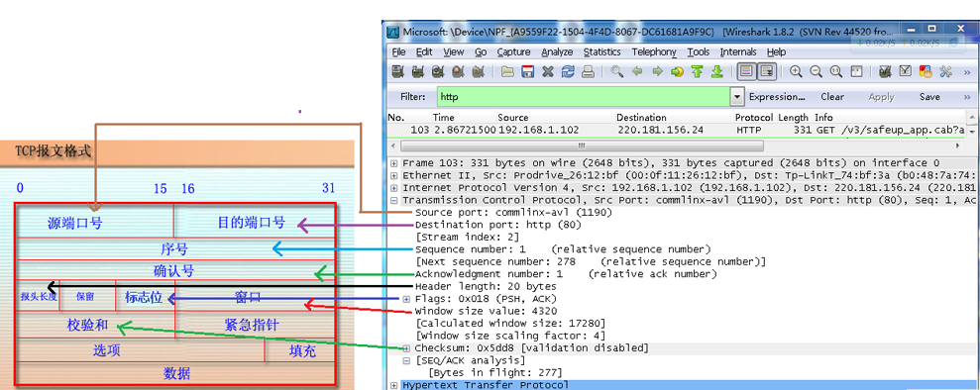980x390 pixels.
Task: Expand the Frame 103 tree node
Action: [x=393, y=163]
